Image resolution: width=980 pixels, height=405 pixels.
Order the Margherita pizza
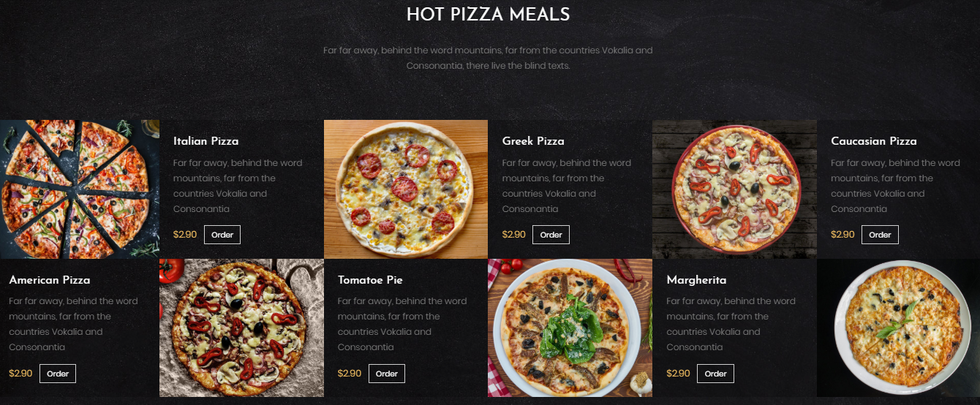715,374
